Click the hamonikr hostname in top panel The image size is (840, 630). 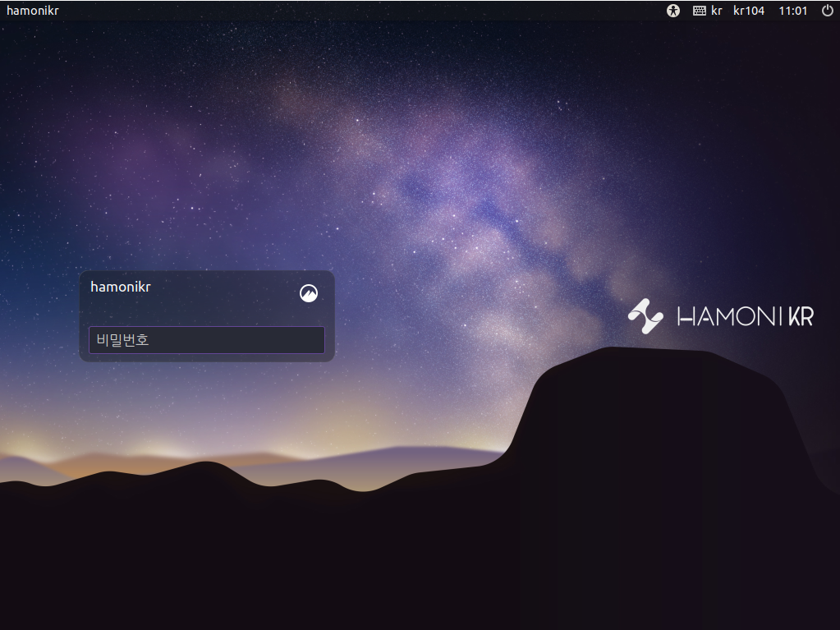click(x=33, y=11)
